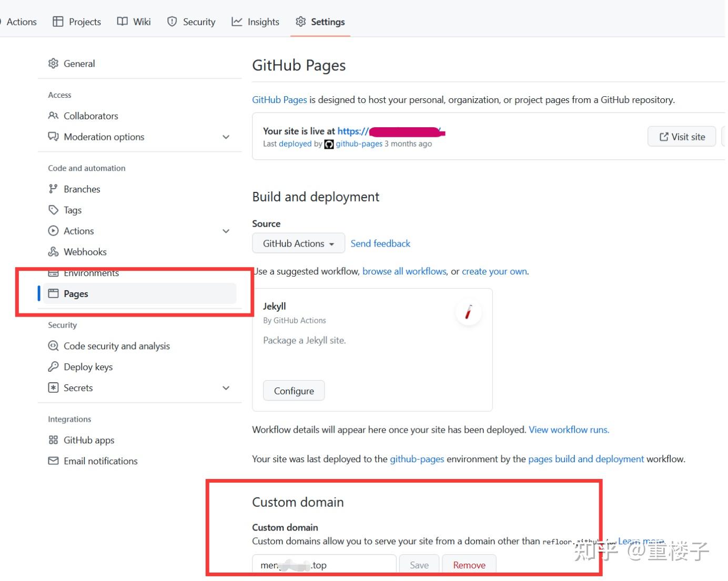Expand the Actions sidebar section
This screenshot has width=728, height=581.
point(226,231)
